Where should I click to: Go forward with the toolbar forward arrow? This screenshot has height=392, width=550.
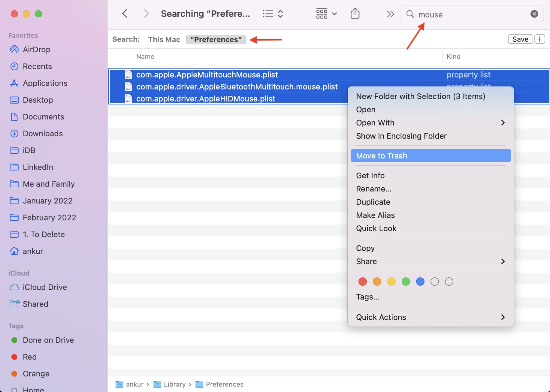[x=146, y=14]
